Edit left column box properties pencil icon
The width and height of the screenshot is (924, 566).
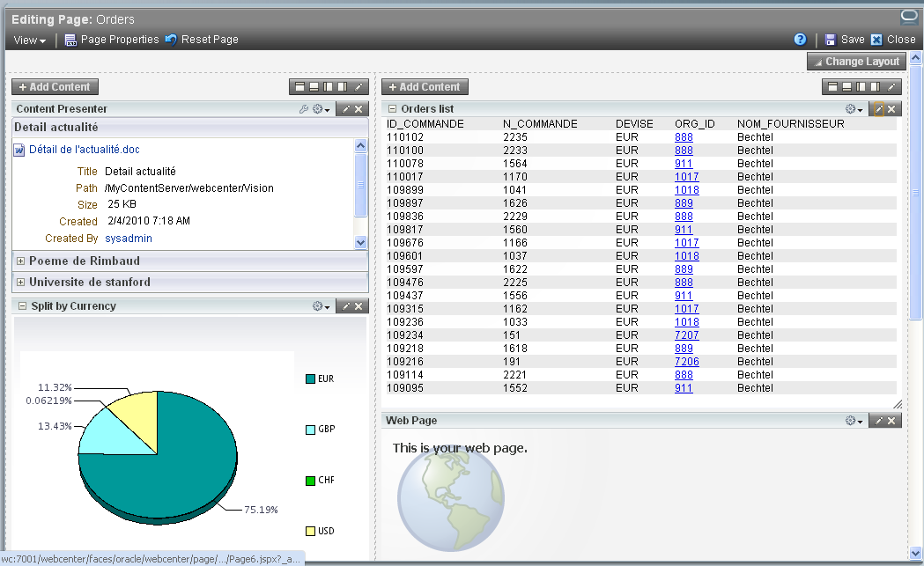tap(359, 87)
